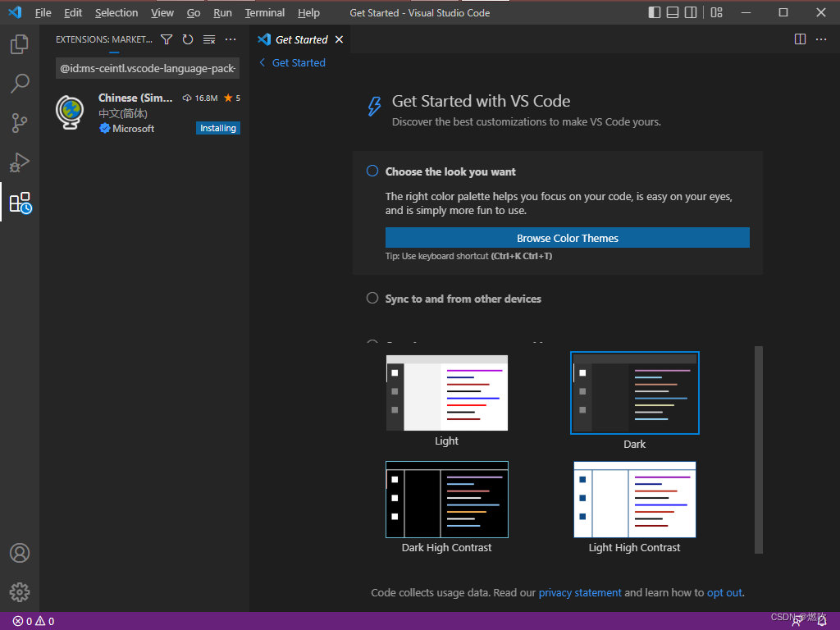Open the Run menu

[222, 12]
